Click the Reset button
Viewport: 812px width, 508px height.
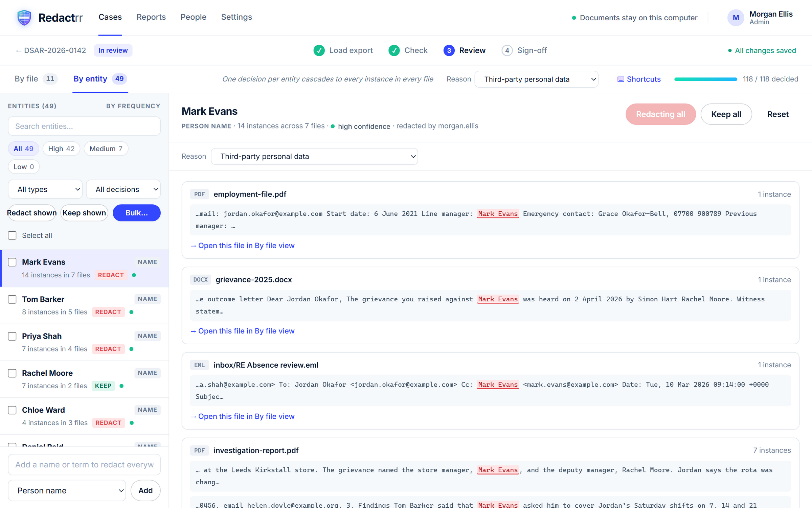777,114
